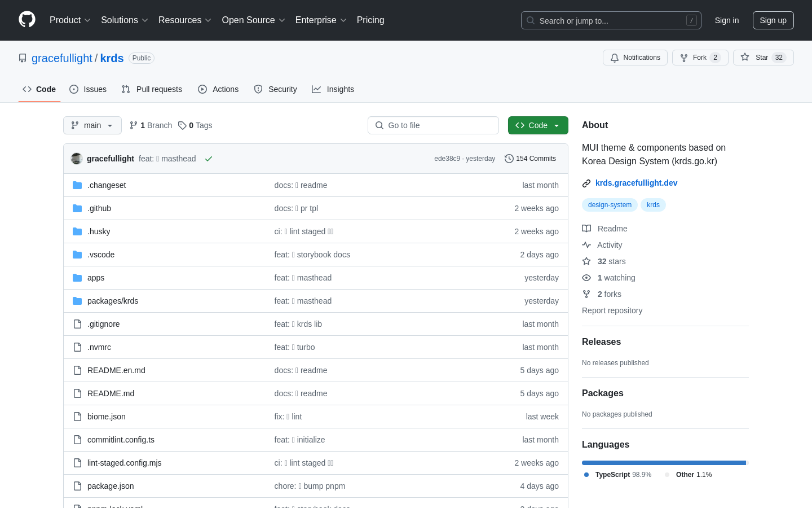The image size is (812, 508).
Task: Open the design-system topic tag
Action: coord(610,205)
